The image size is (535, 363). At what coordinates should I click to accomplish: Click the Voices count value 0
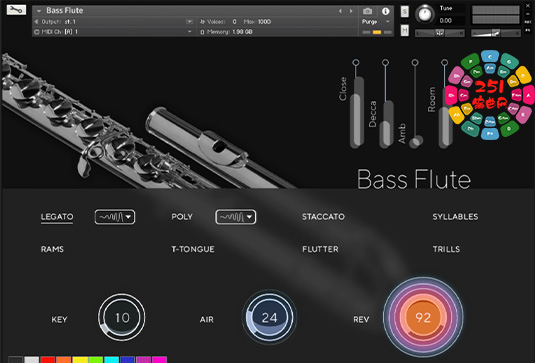coord(234,22)
